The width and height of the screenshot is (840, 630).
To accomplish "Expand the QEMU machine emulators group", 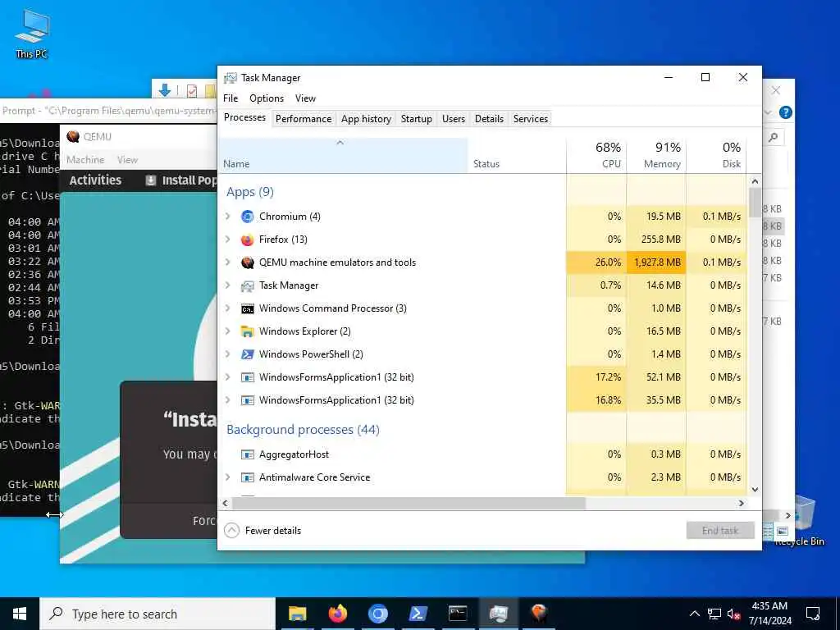I will [x=228, y=262].
